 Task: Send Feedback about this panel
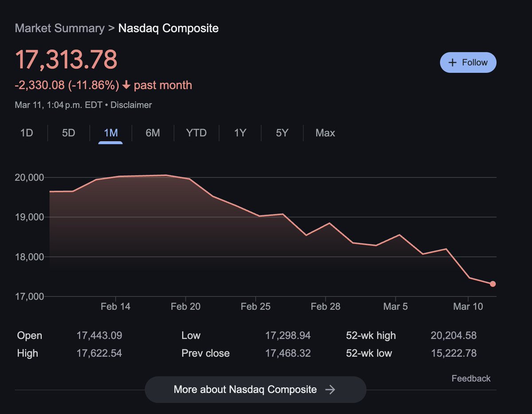[470, 378]
